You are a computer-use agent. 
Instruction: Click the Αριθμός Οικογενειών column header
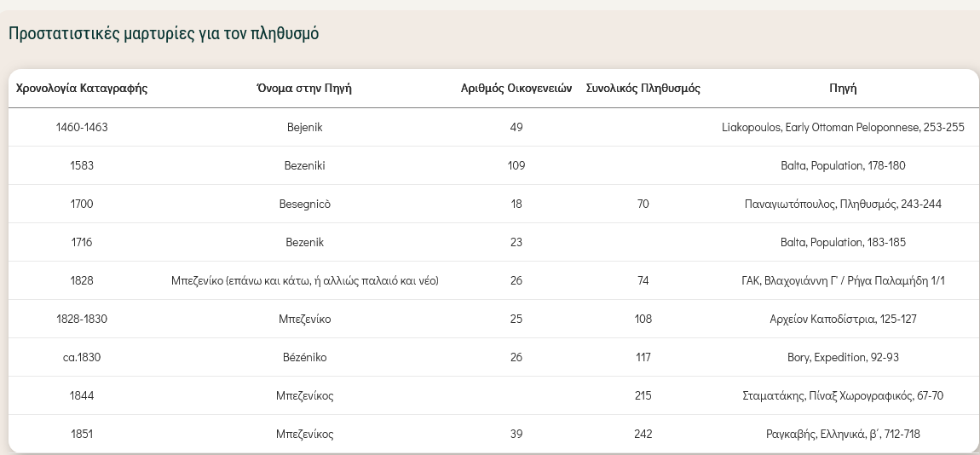tap(516, 89)
